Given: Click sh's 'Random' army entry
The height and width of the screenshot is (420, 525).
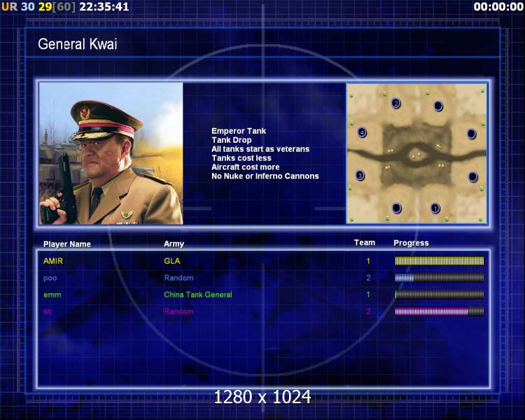Looking at the screenshot, I should 178,311.
